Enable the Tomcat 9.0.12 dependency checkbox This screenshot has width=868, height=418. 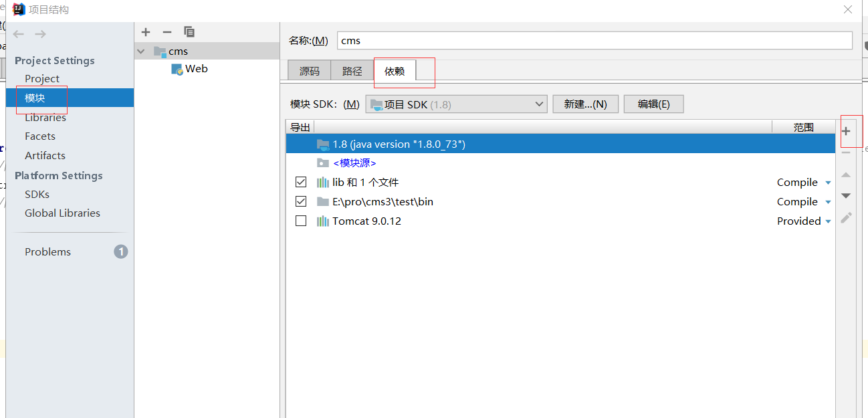coord(301,221)
